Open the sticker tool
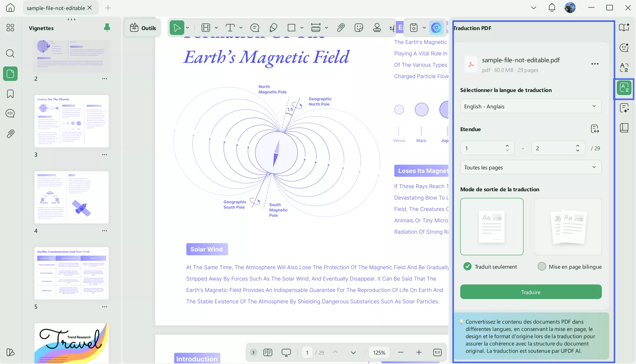This screenshot has width=636, height=364. click(x=359, y=28)
